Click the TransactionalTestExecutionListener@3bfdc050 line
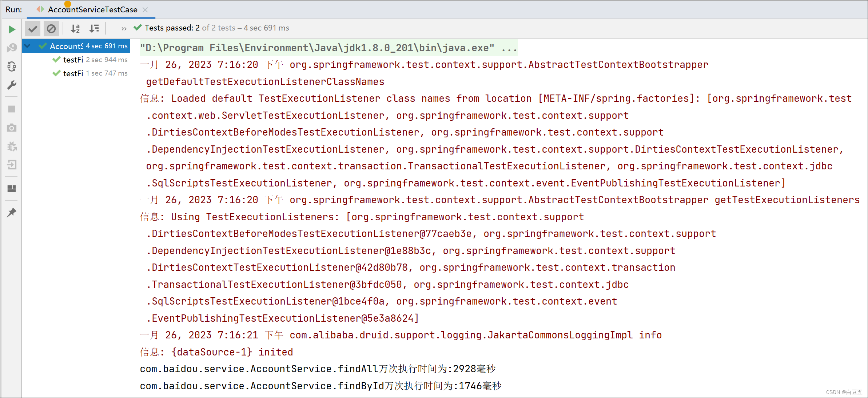The width and height of the screenshot is (868, 398). pyautogui.click(x=387, y=285)
